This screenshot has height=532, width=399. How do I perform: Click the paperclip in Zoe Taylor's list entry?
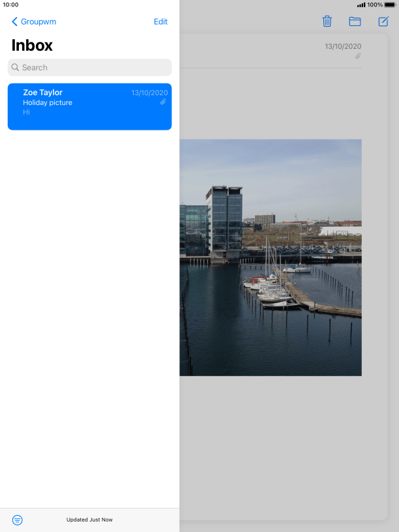coord(163,102)
